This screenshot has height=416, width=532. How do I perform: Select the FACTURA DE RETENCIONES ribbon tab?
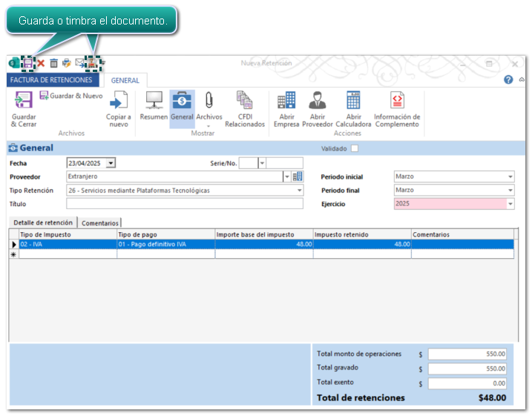51,80
